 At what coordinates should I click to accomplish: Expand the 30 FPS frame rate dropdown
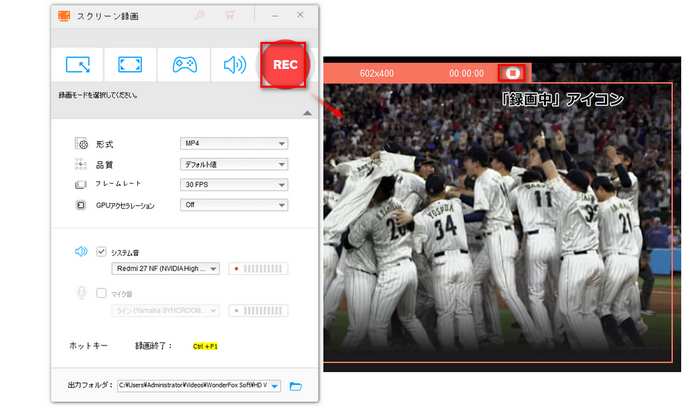(x=233, y=185)
